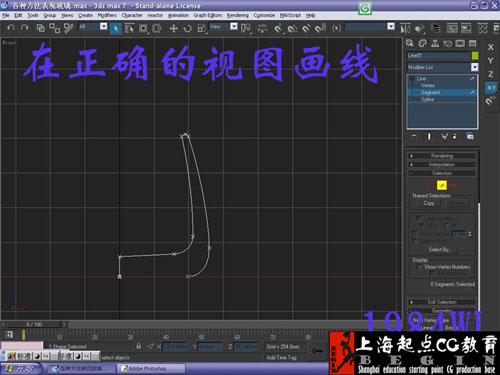Click the Line01 object name field
The image size is (500, 375).
(x=438, y=55)
